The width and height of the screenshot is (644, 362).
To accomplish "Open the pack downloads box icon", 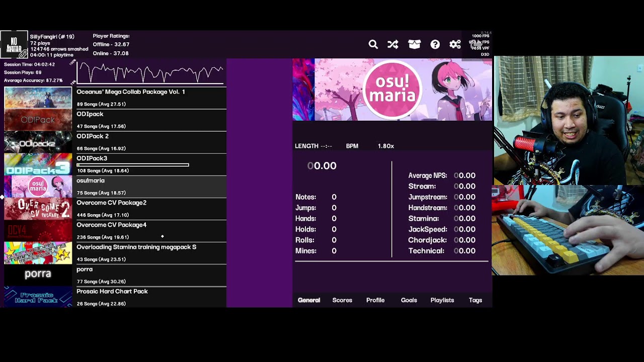I will coord(414,44).
